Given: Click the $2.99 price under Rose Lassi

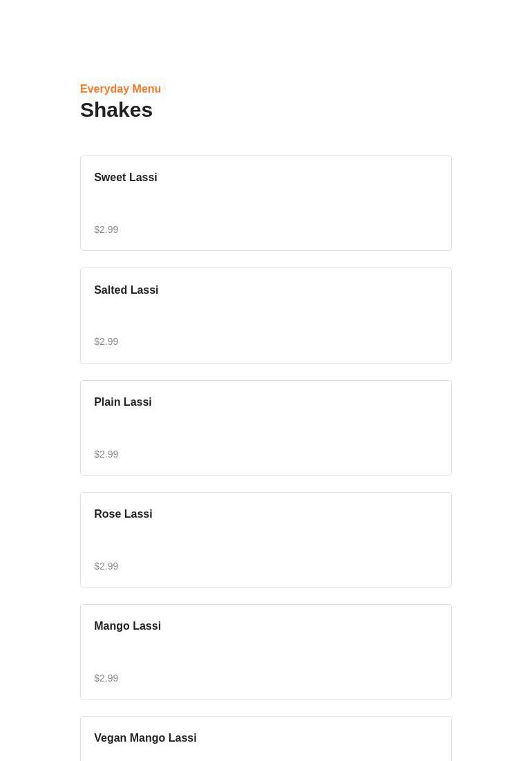Looking at the screenshot, I should [x=106, y=566].
